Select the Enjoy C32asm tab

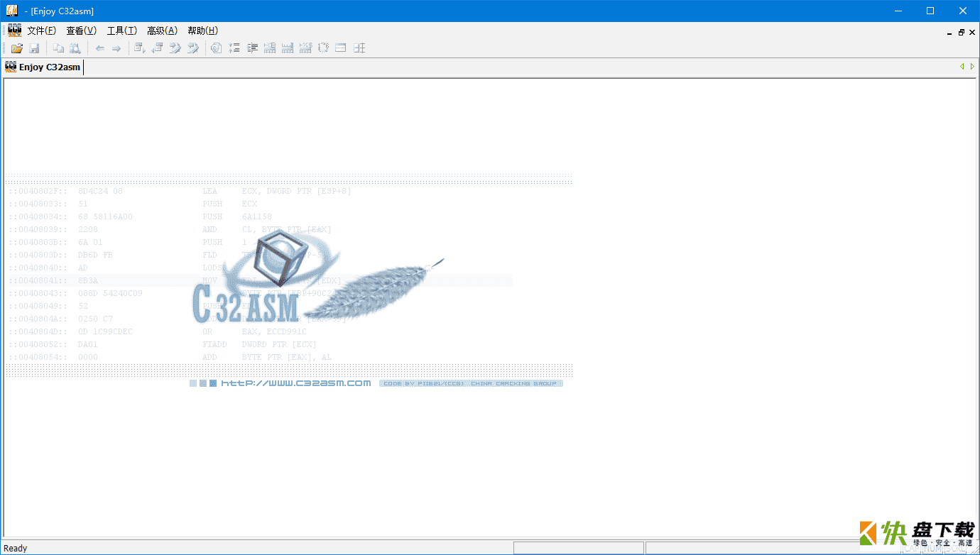[43, 67]
